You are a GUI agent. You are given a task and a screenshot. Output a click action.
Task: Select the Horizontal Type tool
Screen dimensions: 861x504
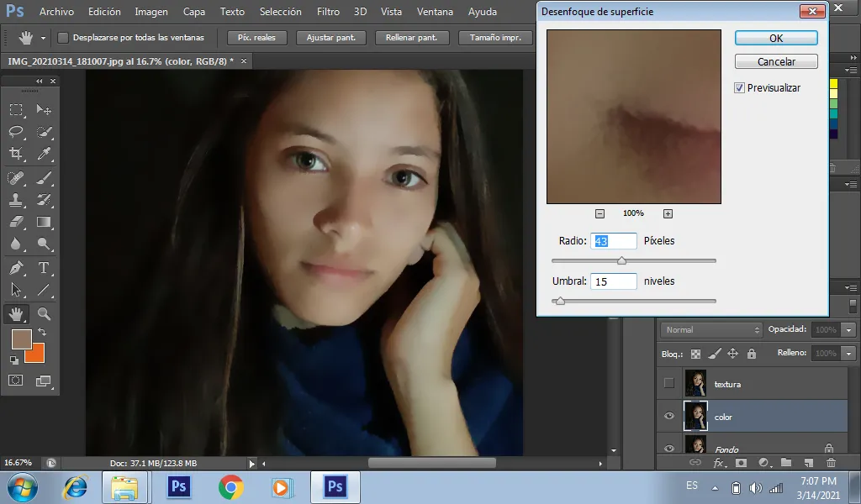pyautogui.click(x=44, y=268)
